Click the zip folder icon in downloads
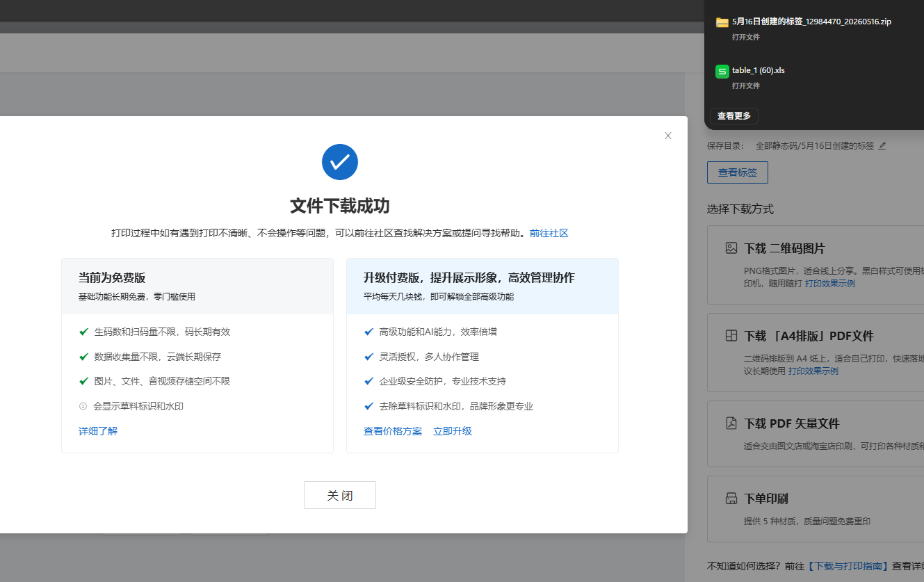The width and height of the screenshot is (924, 582). pos(722,22)
